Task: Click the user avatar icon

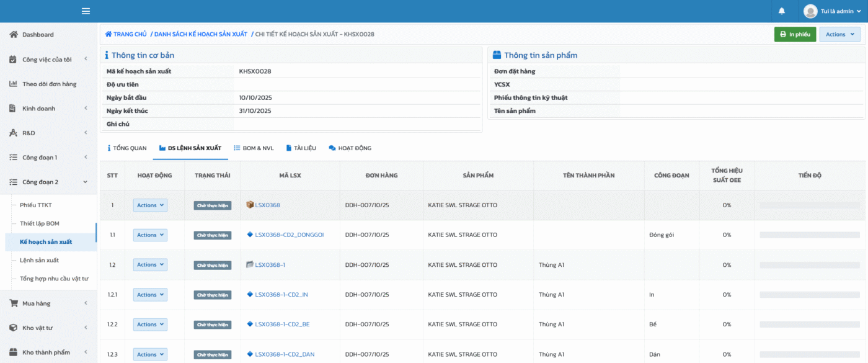Action: point(810,11)
